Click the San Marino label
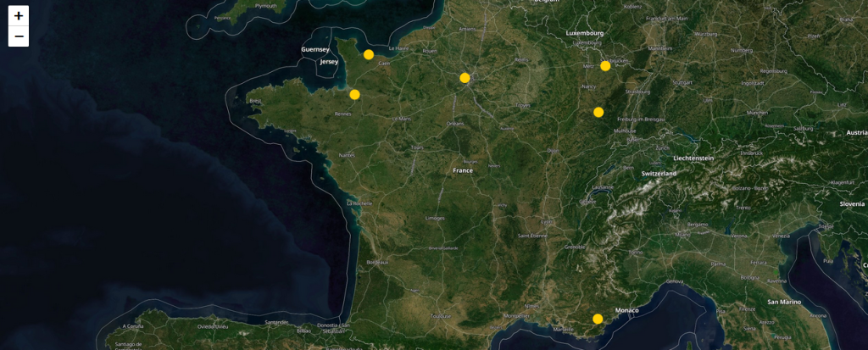The height and width of the screenshot is (350, 868). click(x=784, y=302)
